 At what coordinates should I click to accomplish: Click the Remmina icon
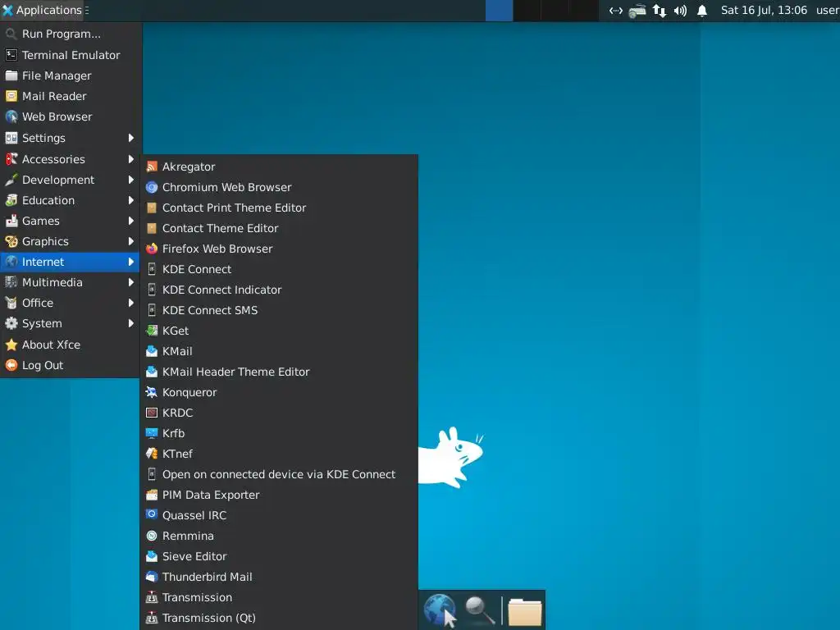click(x=152, y=536)
